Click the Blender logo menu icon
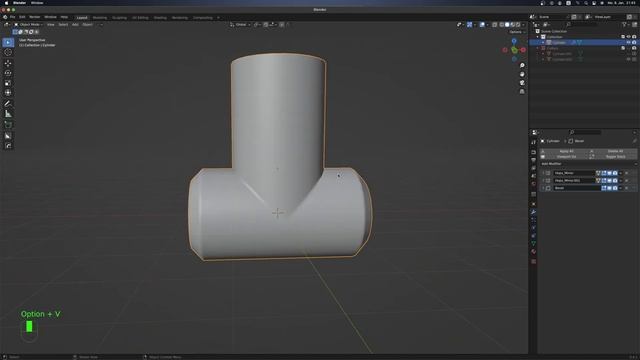The image size is (640, 360). click(x=5, y=18)
